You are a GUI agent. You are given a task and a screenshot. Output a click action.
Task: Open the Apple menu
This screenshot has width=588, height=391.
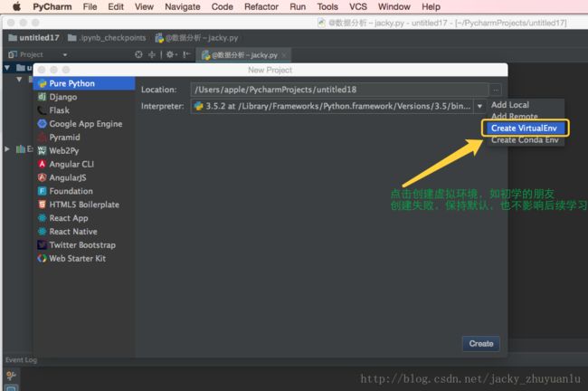[x=16, y=6]
